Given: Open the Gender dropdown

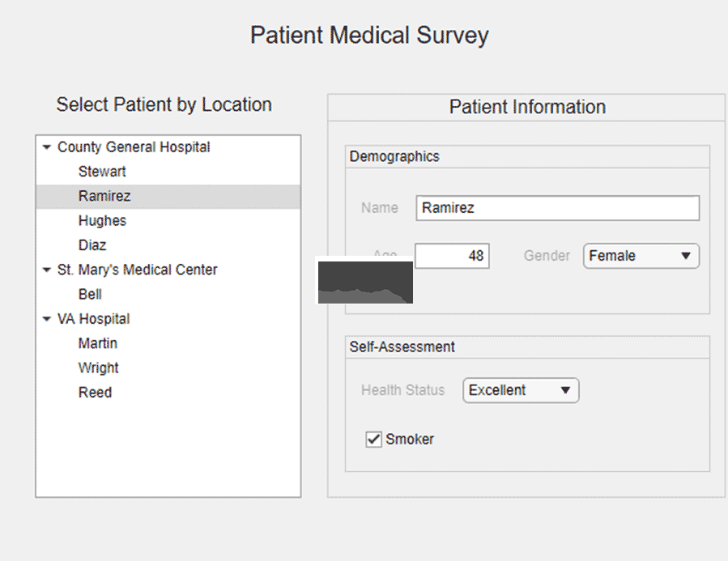Looking at the screenshot, I should (x=641, y=256).
